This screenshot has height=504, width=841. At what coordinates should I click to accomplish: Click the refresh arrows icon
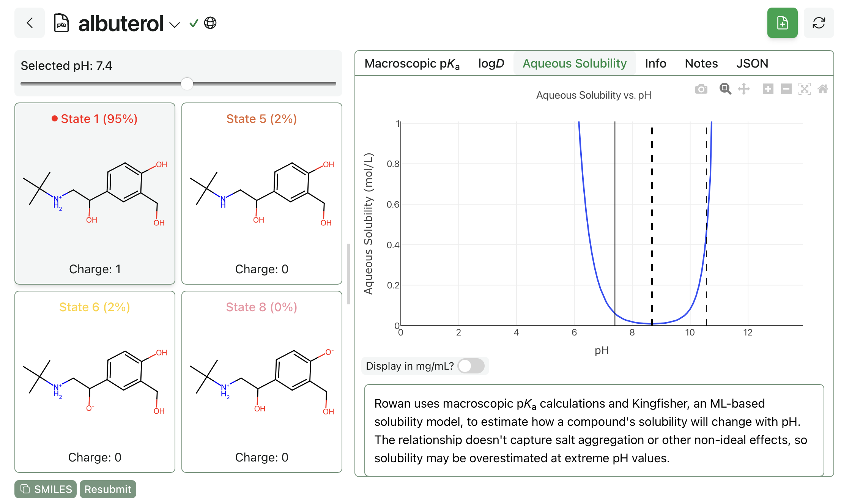coord(819,23)
